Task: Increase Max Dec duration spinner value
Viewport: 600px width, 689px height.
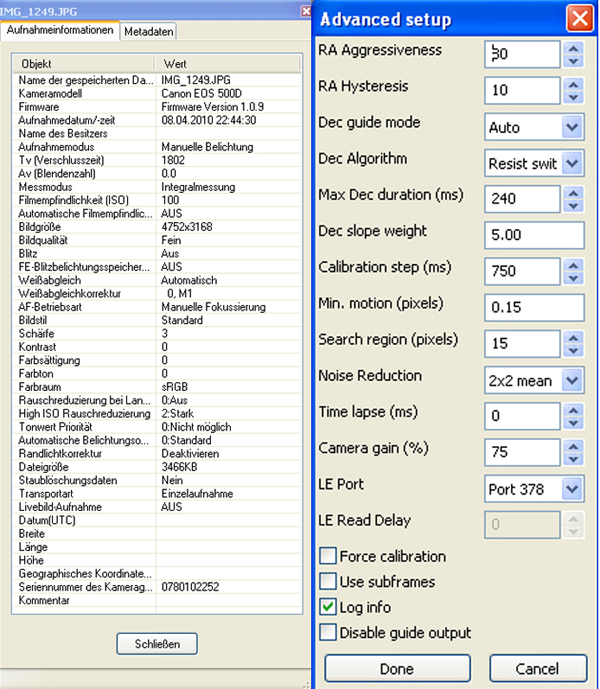Action: (573, 191)
